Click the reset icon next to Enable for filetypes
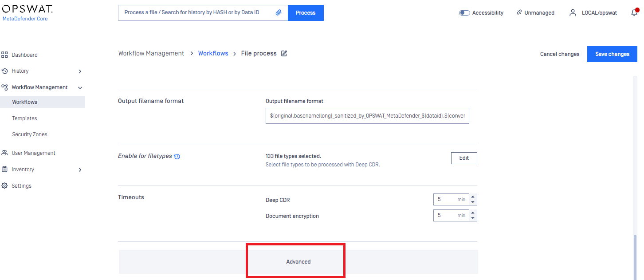 tap(177, 157)
